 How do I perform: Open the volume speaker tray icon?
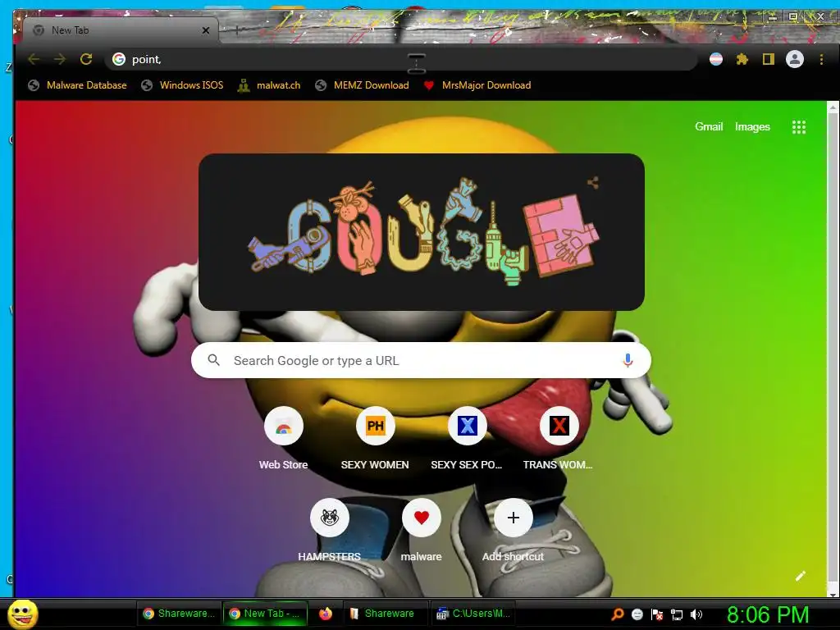[x=696, y=614]
